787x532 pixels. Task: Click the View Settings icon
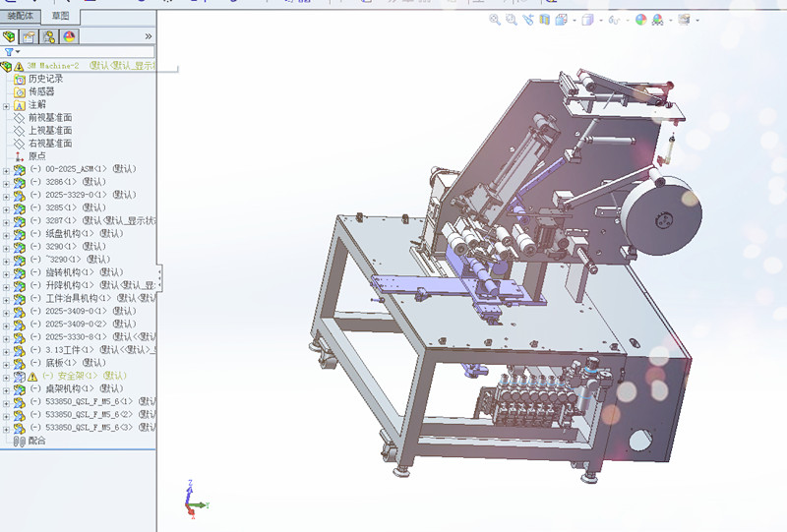coord(684,20)
